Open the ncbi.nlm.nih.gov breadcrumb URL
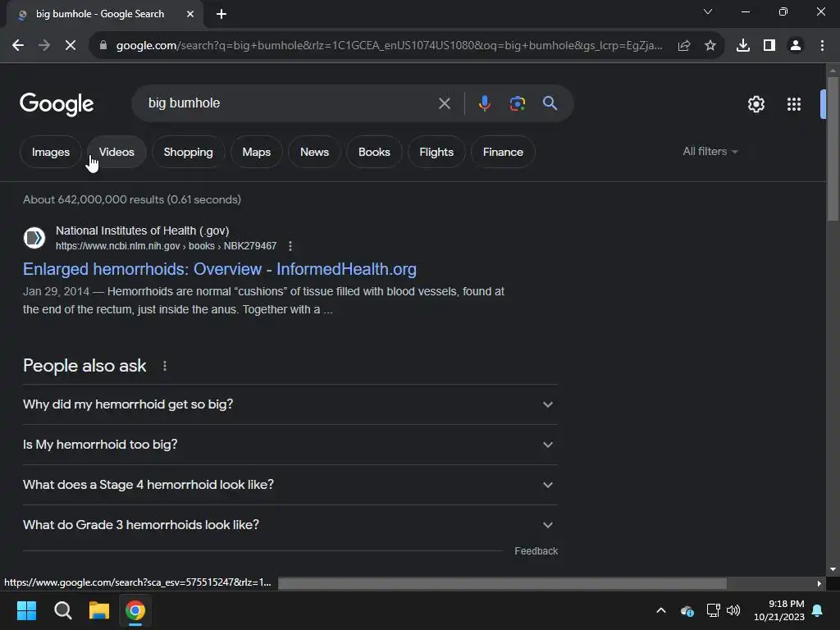The height and width of the screenshot is (630, 840). (x=166, y=246)
